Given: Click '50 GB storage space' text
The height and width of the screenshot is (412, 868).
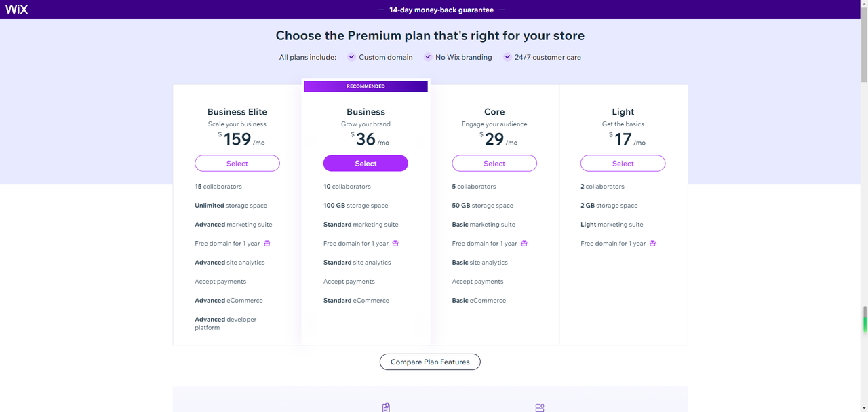Looking at the screenshot, I should click(483, 206).
